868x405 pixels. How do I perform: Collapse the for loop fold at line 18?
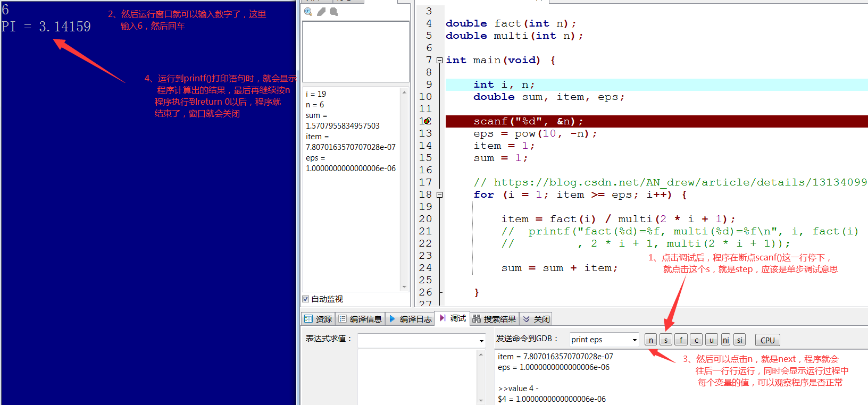pos(439,195)
